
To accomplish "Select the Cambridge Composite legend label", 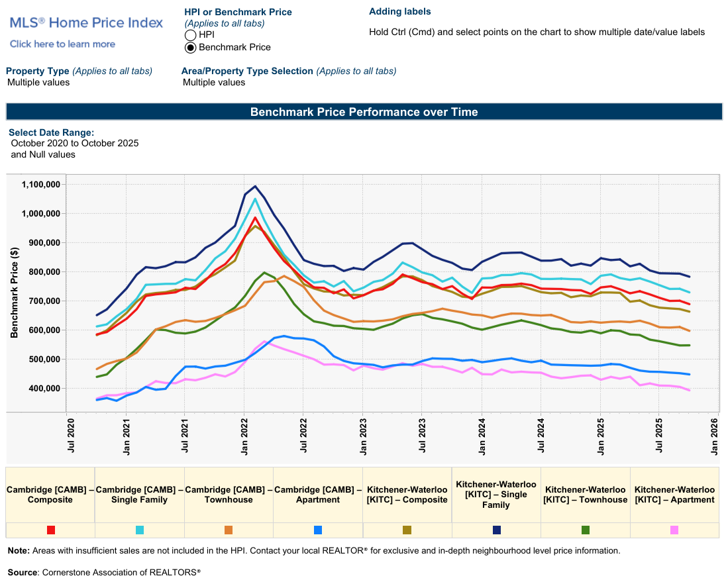I will pos(50,495).
